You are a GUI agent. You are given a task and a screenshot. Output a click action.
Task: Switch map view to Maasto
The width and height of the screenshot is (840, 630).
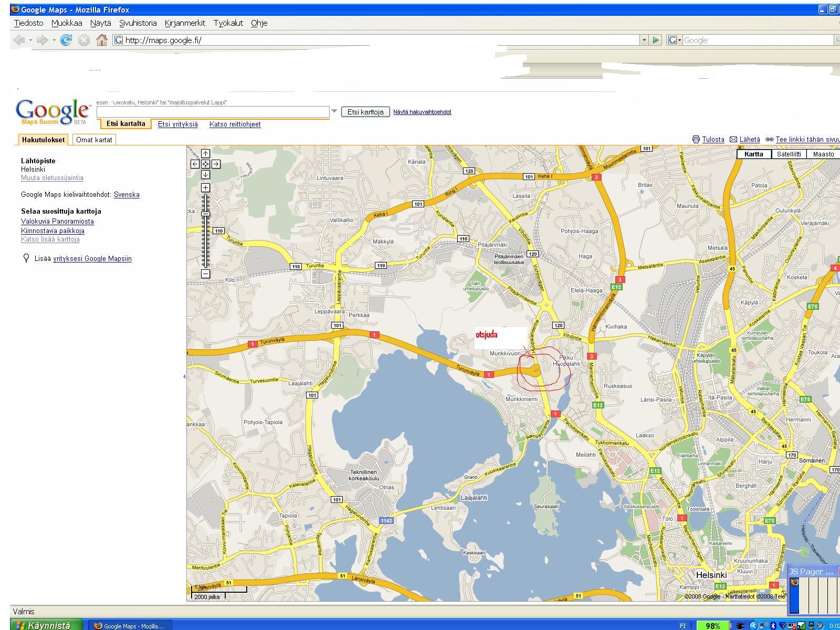coord(823,154)
